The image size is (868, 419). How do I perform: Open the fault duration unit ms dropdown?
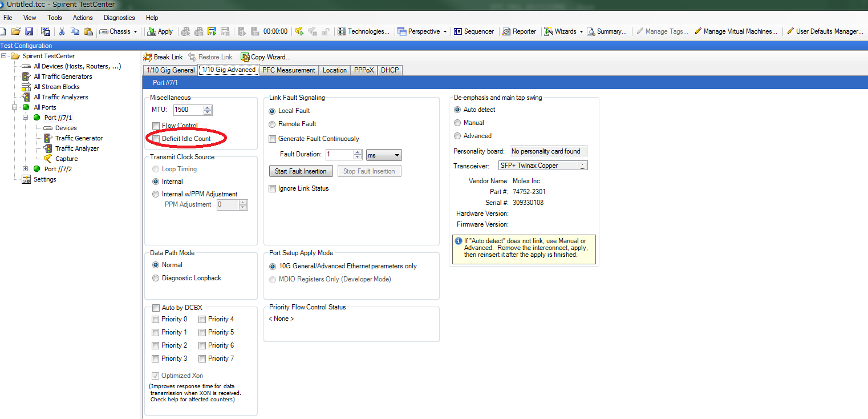coord(384,155)
